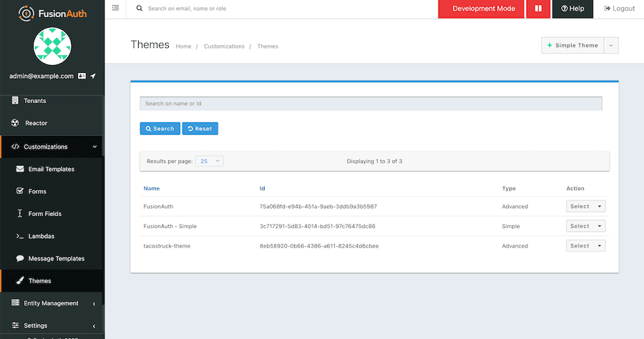
Task: Click the red pause icon button
Action: (x=538, y=9)
